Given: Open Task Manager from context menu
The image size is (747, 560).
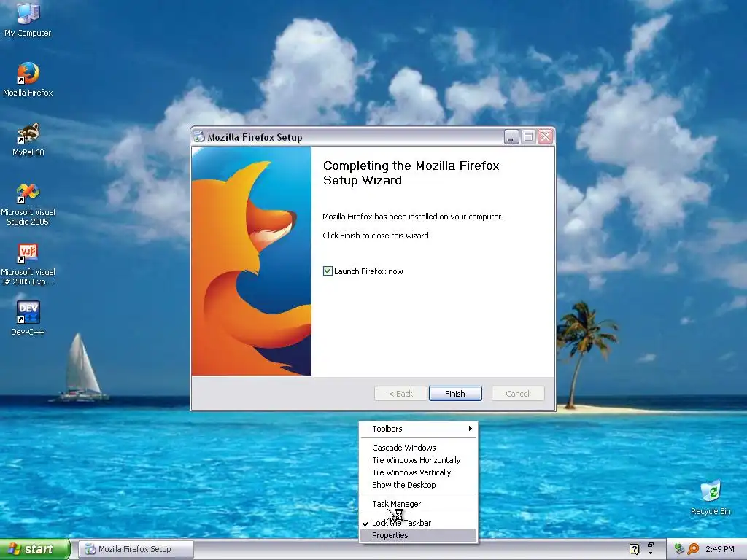Looking at the screenshot, I should pos(418,504).
